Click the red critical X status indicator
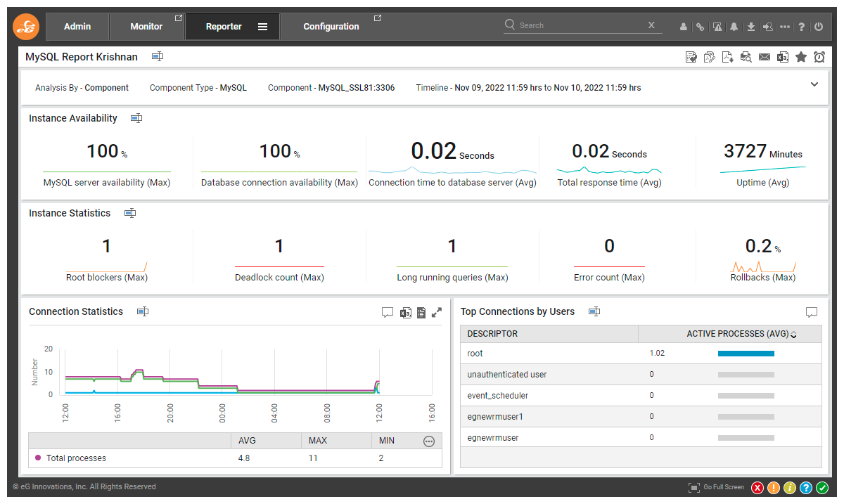 click(x=757, y=488)
